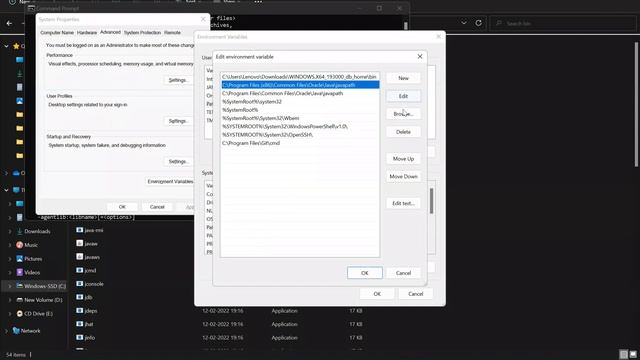This screenshot has width=640, height=360.
Task: Click the jconsole application icon
Action: 80,284
